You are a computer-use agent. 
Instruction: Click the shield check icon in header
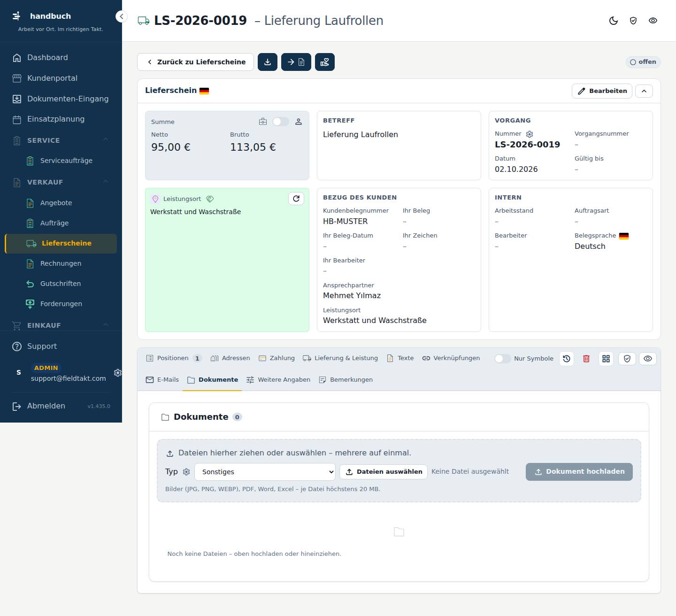coord(633,21)
